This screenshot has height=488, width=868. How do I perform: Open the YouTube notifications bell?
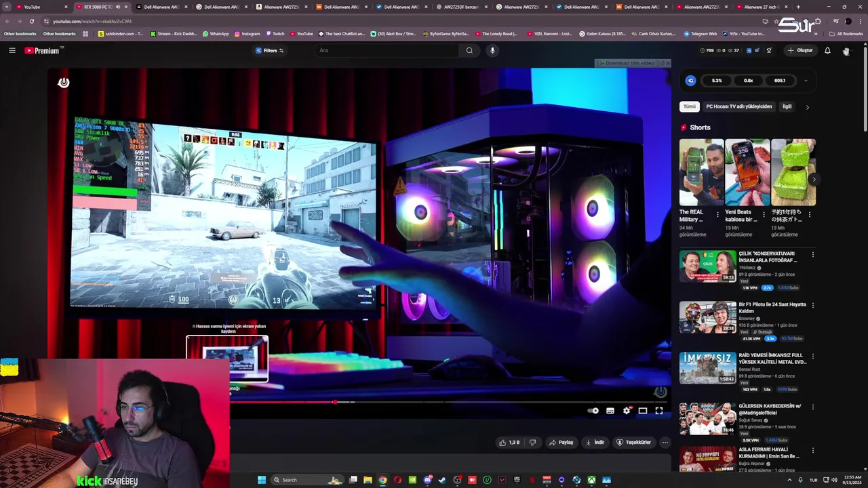tap(827, 50)
